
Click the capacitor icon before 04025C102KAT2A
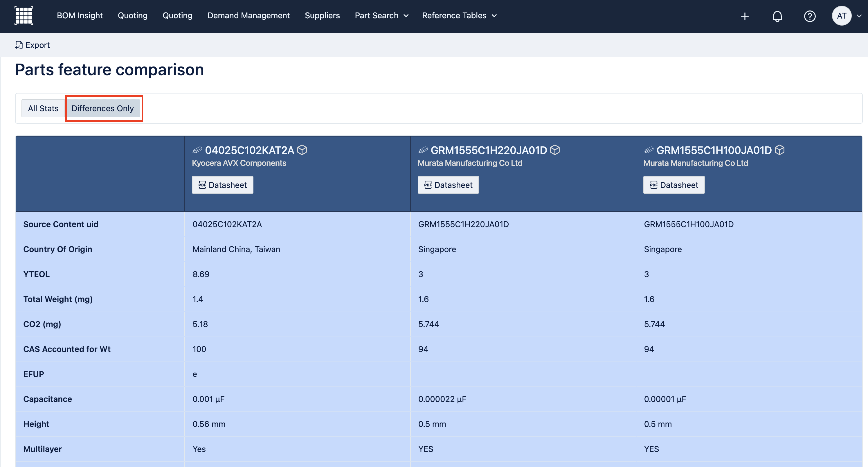tap(197, 150)
